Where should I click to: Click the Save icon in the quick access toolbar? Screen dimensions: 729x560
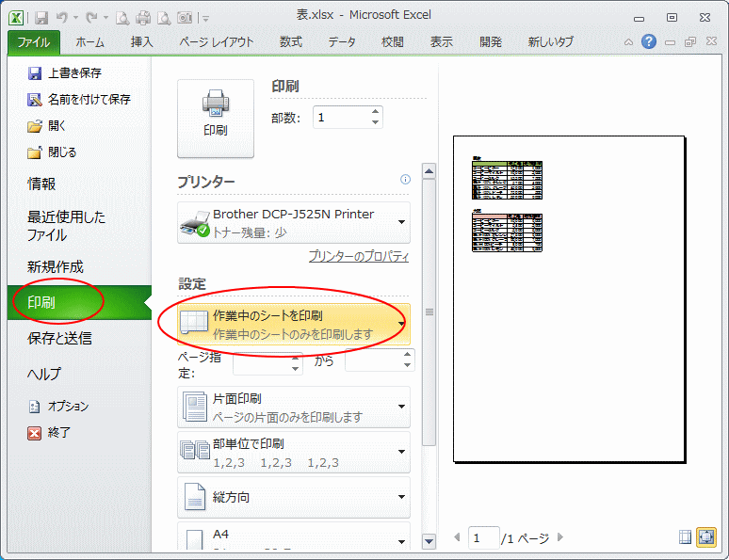[x=41, y=18]
